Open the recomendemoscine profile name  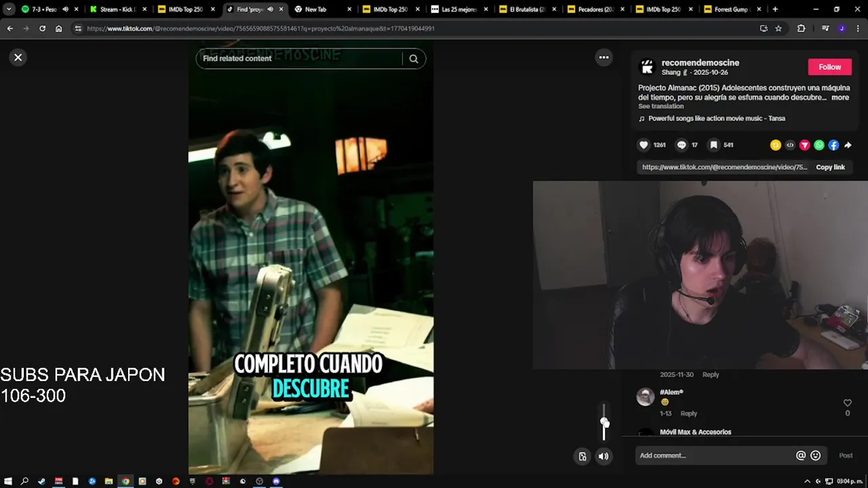click(700, 63)
